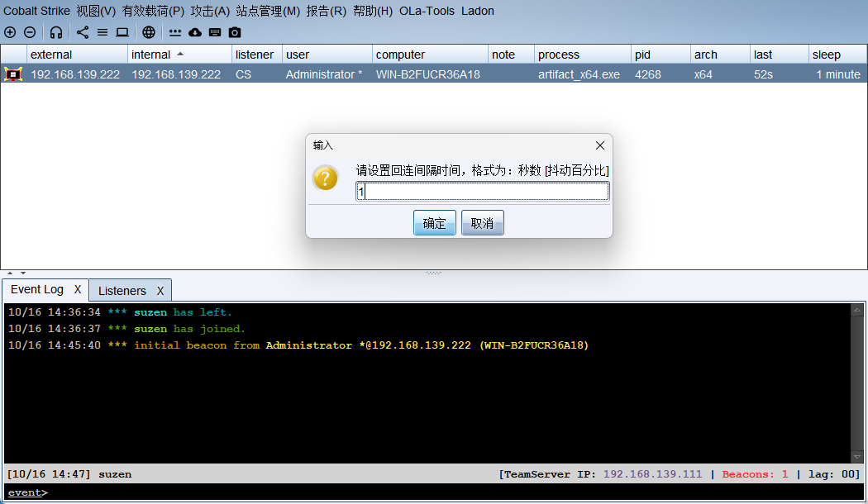Sort by the computer column header
This screenshot has height=504, width=868.
pos(430,55)
